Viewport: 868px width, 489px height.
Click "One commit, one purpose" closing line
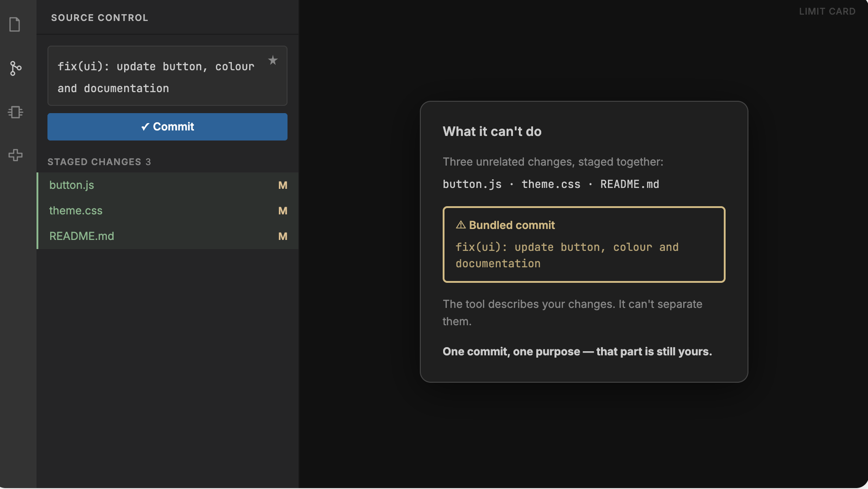click(x=577, y=352)
